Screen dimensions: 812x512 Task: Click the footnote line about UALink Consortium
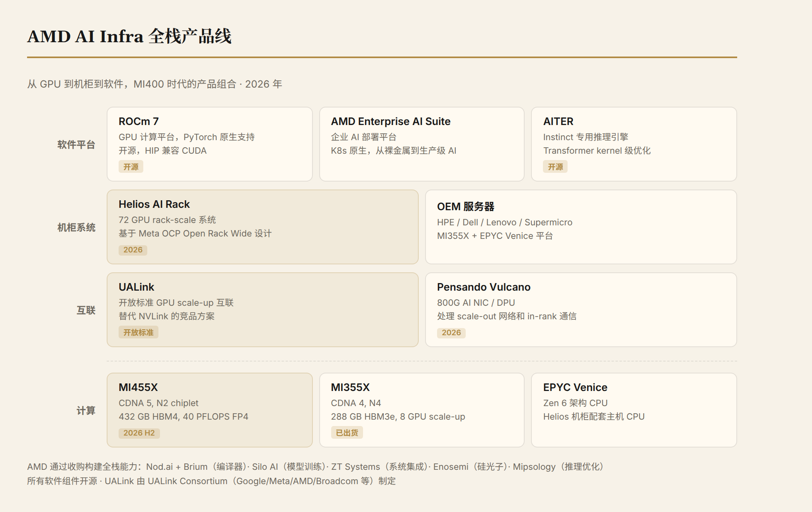(211, 481)
